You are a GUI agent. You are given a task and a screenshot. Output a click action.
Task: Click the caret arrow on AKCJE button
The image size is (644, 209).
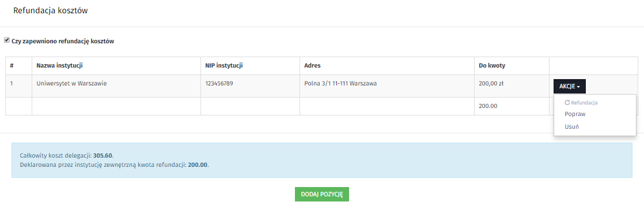point(578,87)
